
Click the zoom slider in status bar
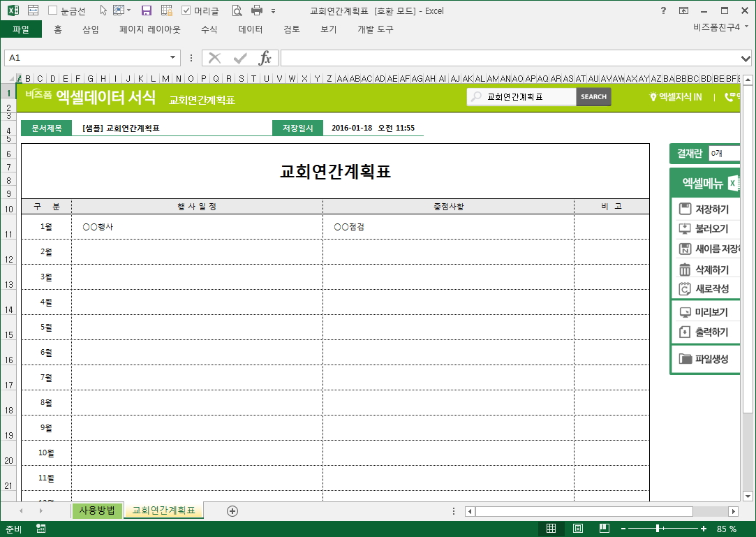pyautogui.click(x=658, y=529)
